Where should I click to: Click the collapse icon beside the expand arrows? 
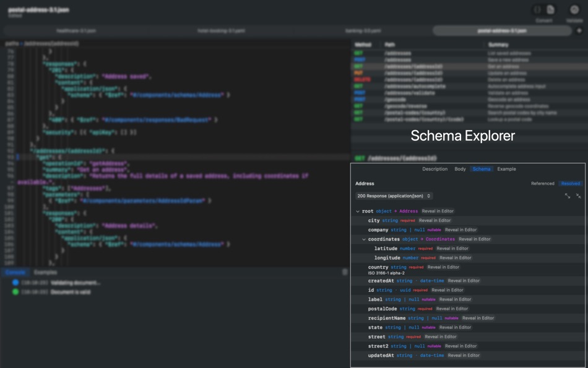577,195
